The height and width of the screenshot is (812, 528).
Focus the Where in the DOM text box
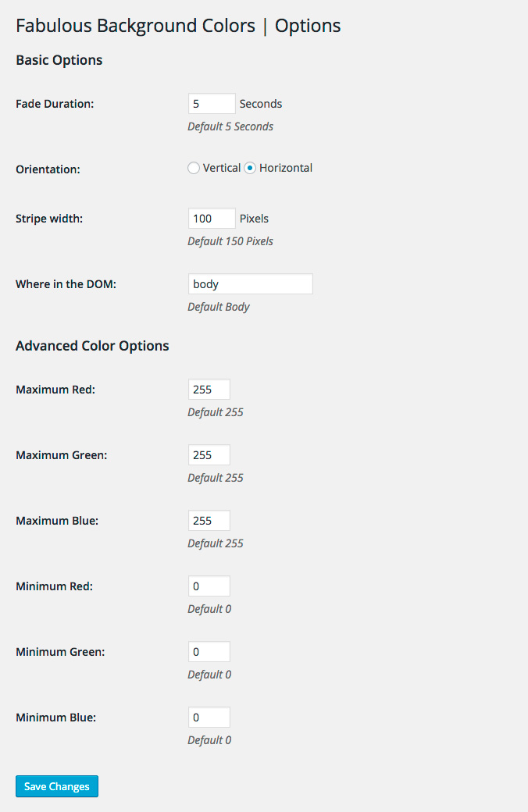coord(250,284)
